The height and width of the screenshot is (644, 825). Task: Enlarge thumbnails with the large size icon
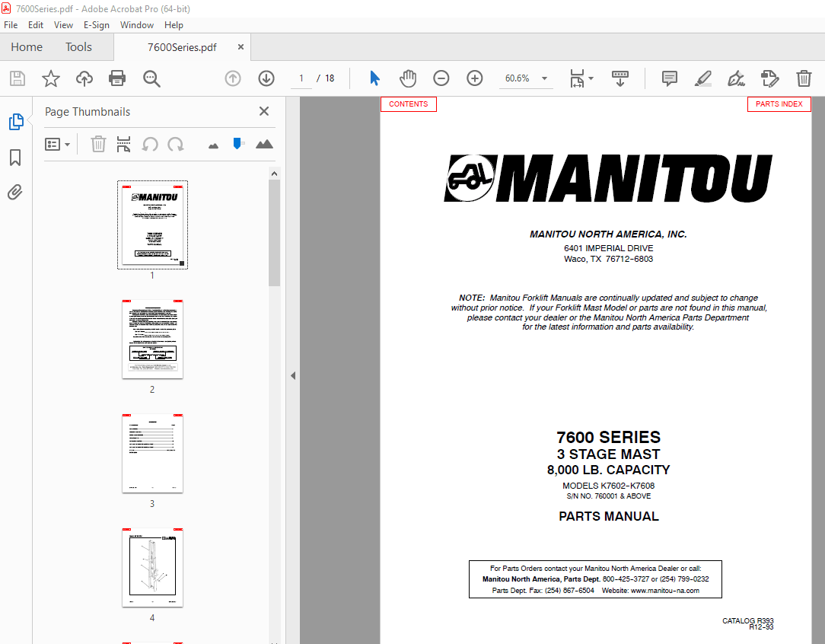(264, 143)
